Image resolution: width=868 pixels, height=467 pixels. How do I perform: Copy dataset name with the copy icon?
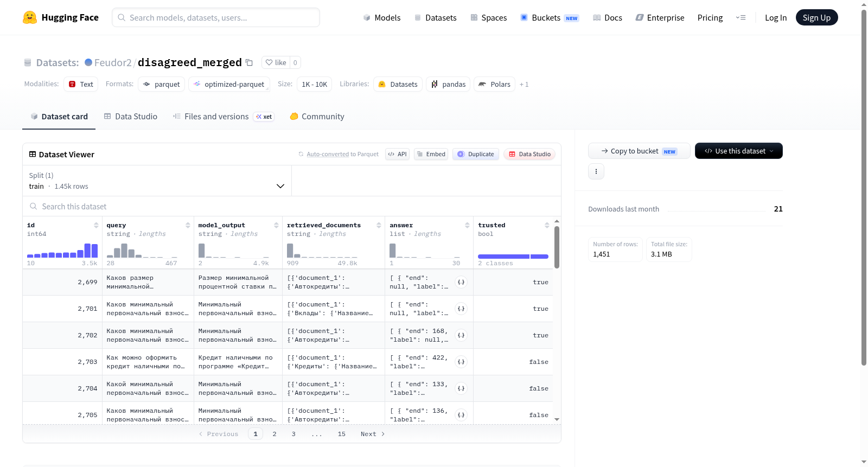pyautogui.click(x=249, y=62)
